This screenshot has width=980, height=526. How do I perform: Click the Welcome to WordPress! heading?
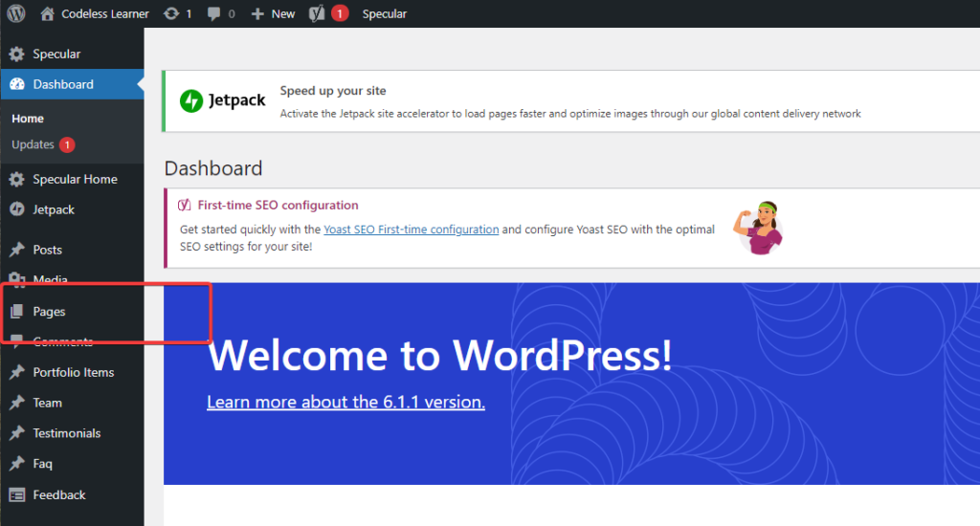[x=440, y=356]
